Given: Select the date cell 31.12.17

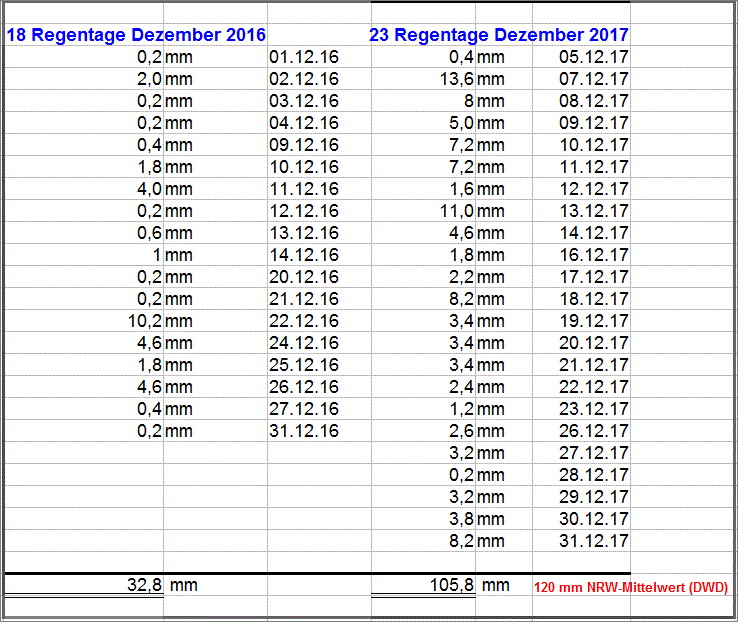Looking at the screenshot, I should 594,541.
